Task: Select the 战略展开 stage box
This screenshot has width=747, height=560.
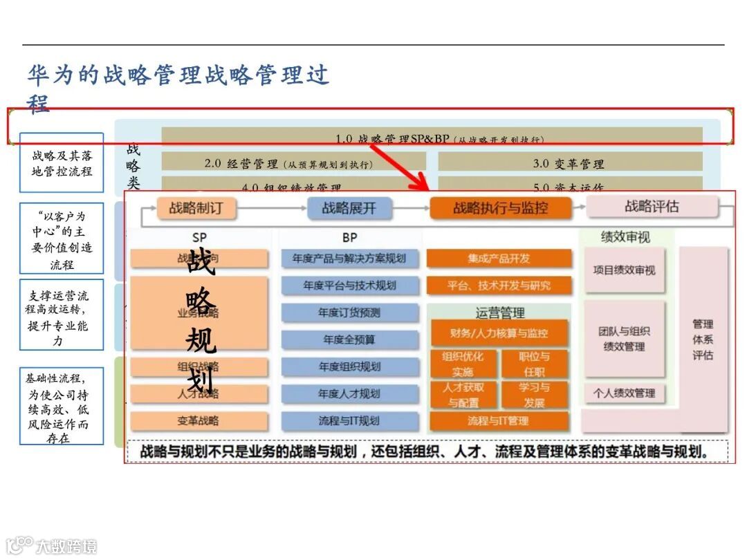Action: pyautogui.click(x=349, y=208)
